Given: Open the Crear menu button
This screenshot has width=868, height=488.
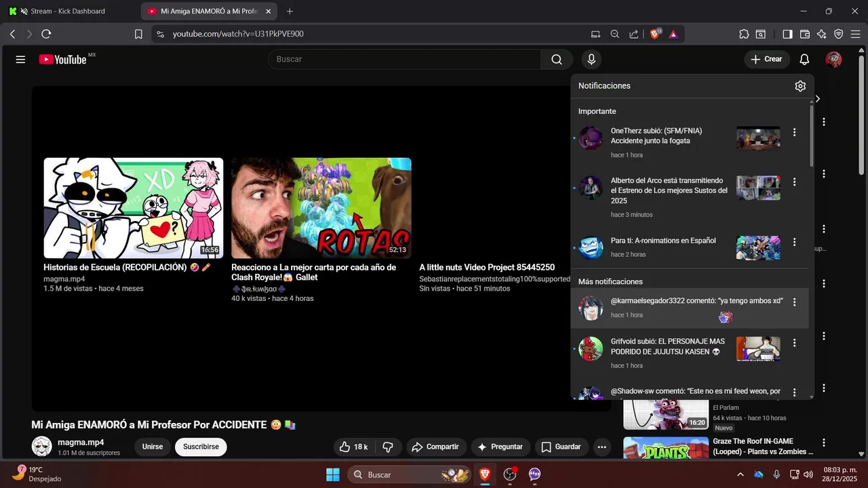Looking at the screenshot, I should [x=767, y=60].
